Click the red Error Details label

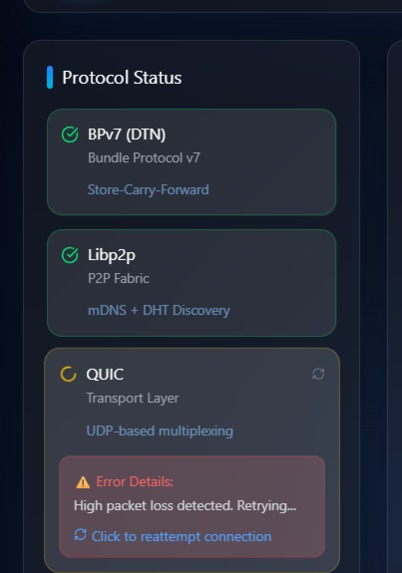click(x=134, y=482)
